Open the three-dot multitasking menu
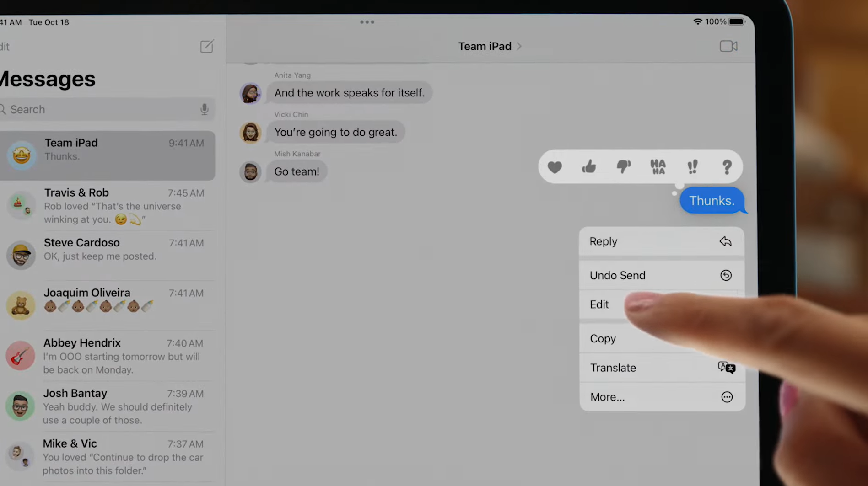Screen dimensions: 868x486 (x=367, y=22)
